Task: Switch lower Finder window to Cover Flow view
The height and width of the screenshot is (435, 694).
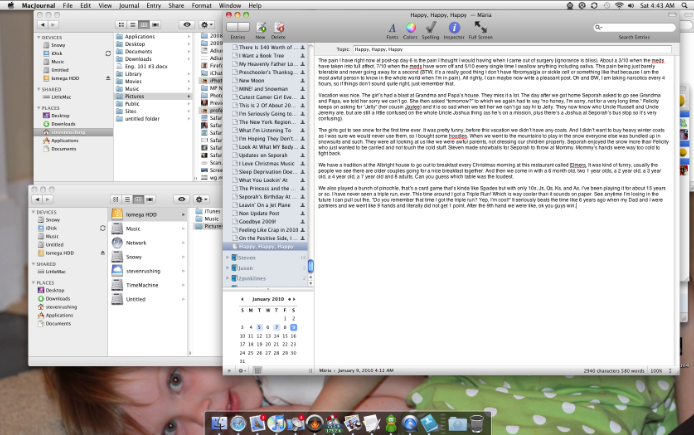Action: (150, 200)
